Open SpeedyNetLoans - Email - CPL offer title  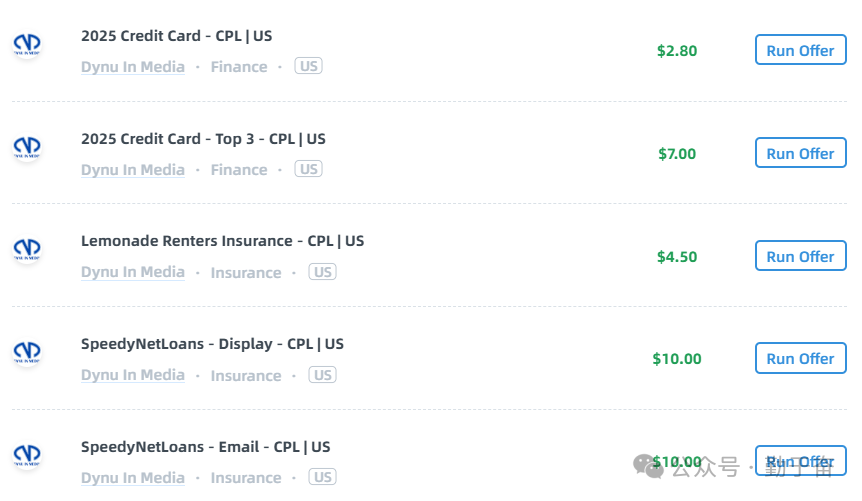point(205,447)
